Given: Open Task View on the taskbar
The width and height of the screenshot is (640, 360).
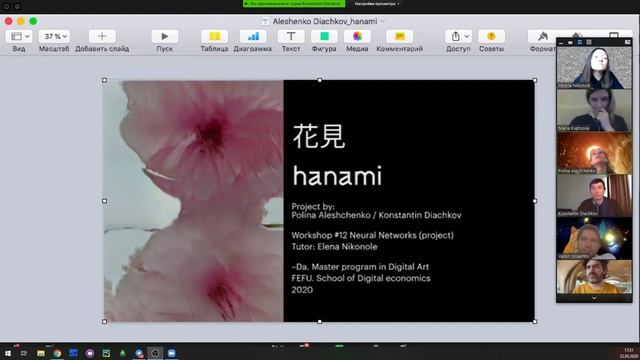Looking at the screenshot, I should [24, 353].
